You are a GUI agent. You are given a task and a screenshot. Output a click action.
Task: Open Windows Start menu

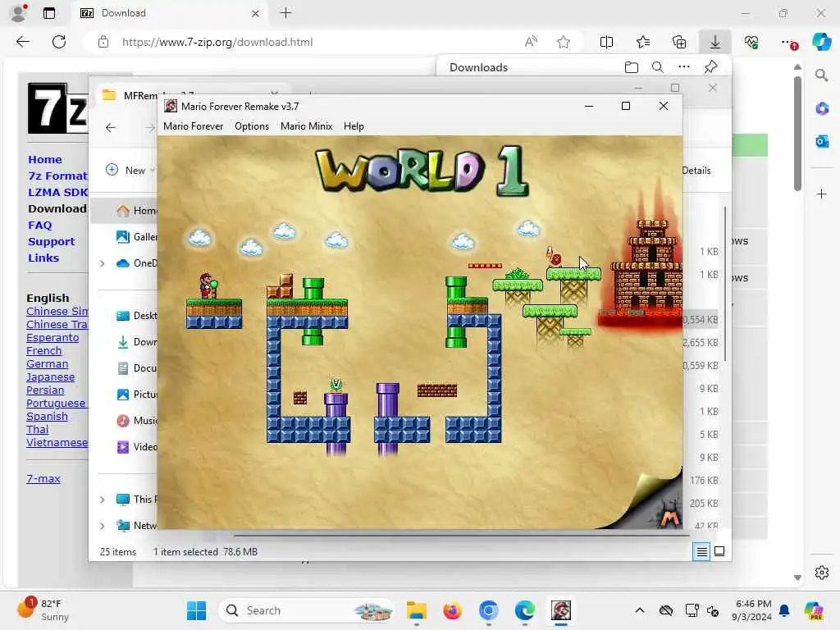click(196, 610)
